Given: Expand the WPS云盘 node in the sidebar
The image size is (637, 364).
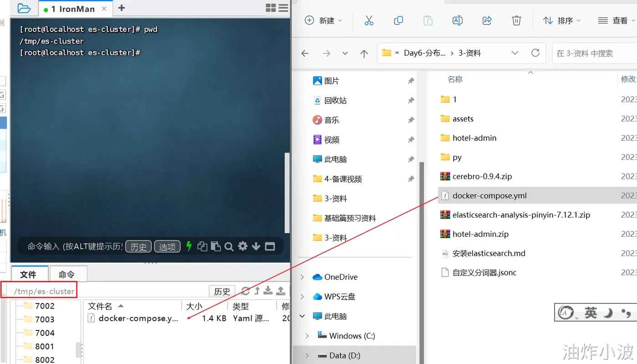Looking at the screenshot, I should [303, 297].
